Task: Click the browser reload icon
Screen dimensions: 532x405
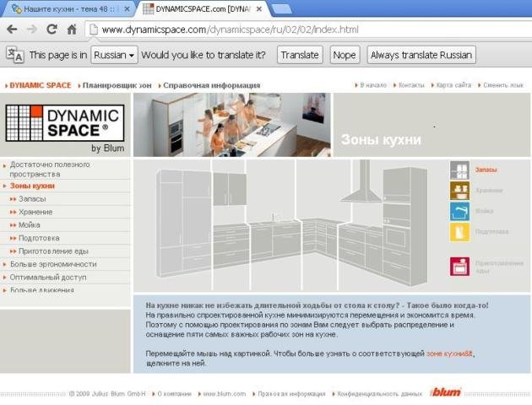Action: 52,30
